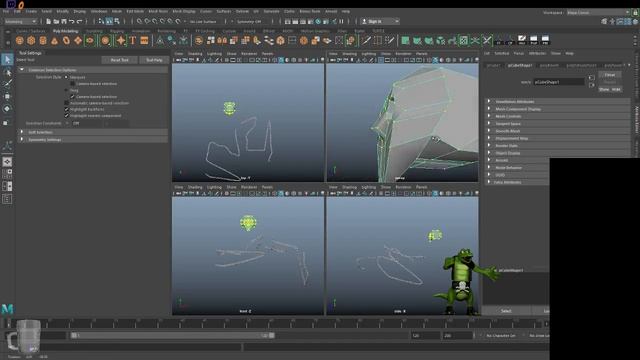Viewport: 640px width, 360px height.
Task: Toggle Highlight backfaces checkbox
Action: point(67,109)
